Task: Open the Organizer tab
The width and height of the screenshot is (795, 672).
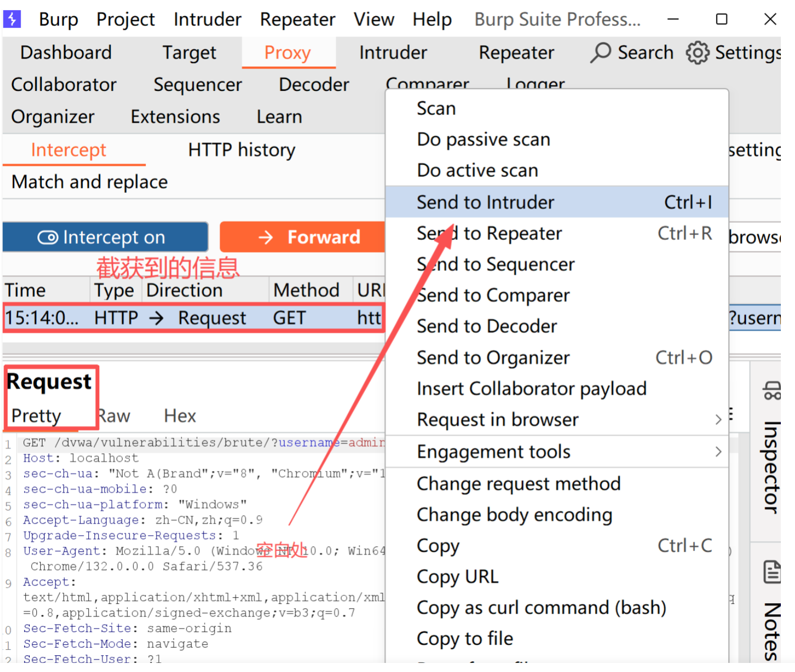Action: point(53,117)
